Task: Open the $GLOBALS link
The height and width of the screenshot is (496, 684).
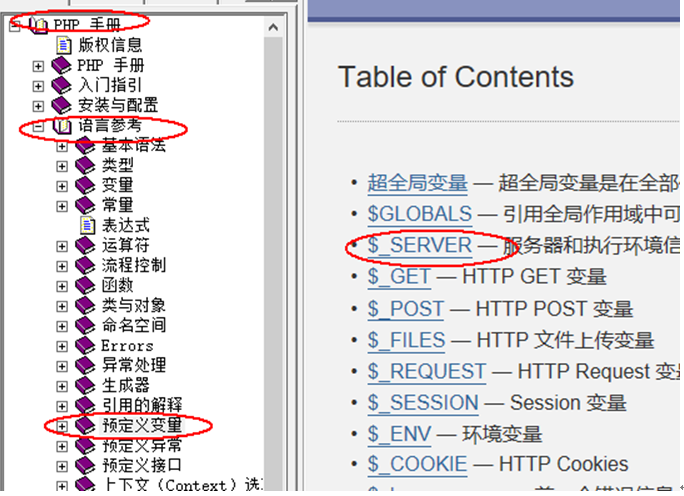Action: click(420, 214)
